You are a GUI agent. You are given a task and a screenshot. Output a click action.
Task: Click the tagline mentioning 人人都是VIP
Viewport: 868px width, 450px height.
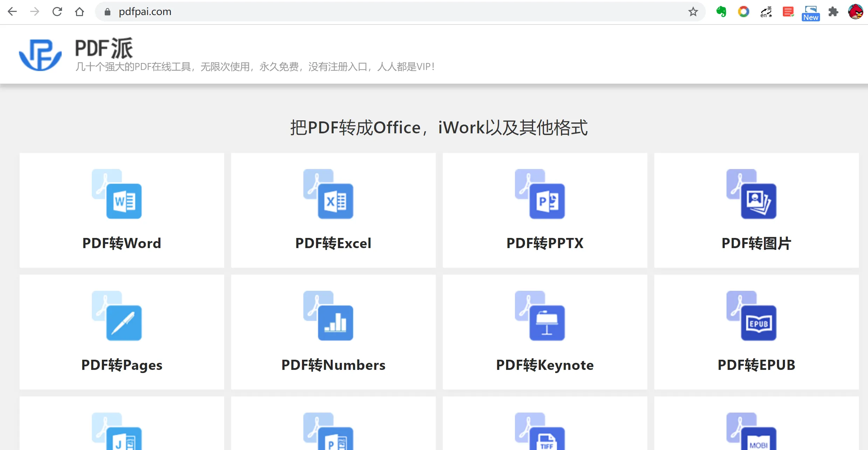(x=255, y=66)
